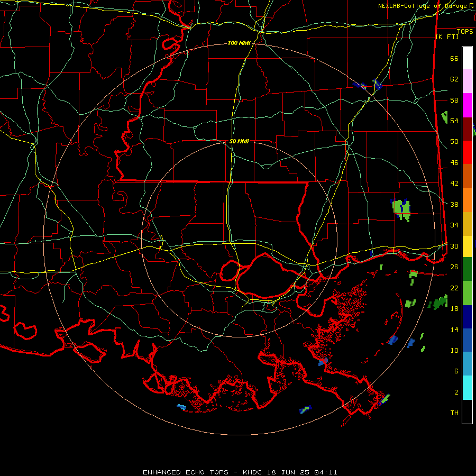This screenshot has height=476, width=476.
Task: Click the legend value '62'
Action: pyautogui.click(x=454, y=79)
